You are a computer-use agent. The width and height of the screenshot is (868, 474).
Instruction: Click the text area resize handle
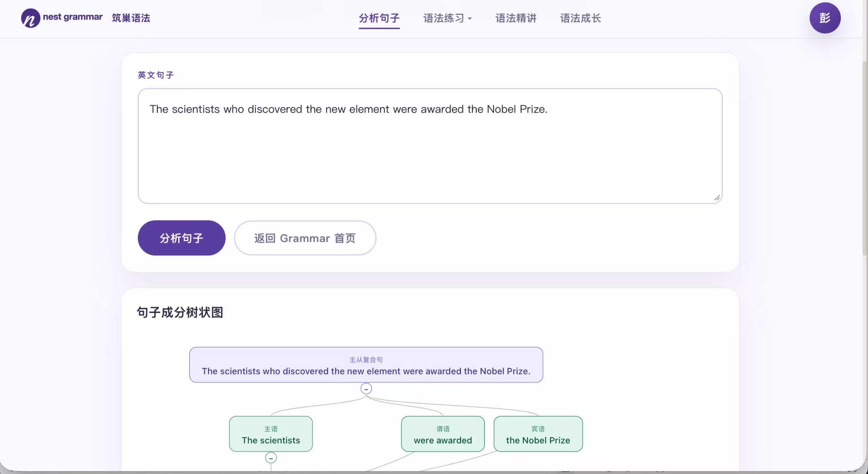(x=717, y=198)
